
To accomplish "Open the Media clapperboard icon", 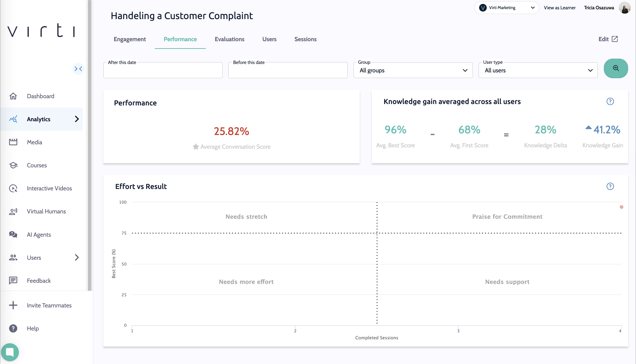I will point(13,142).
